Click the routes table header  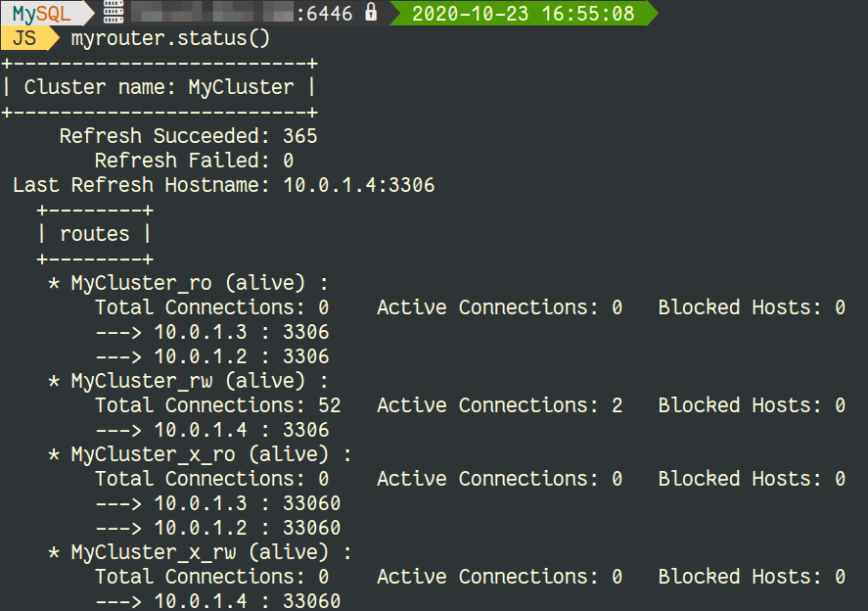95,234
